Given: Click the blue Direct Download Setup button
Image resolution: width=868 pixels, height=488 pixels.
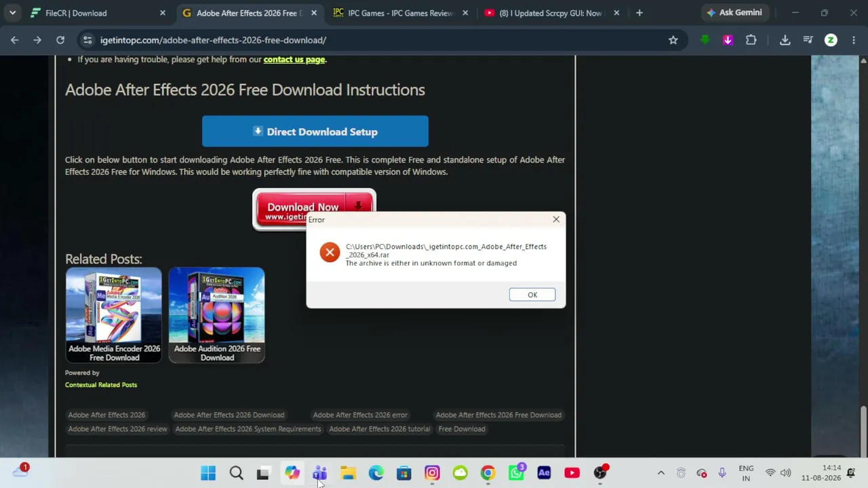Looking at the screenshot, I should pos(315,131).
